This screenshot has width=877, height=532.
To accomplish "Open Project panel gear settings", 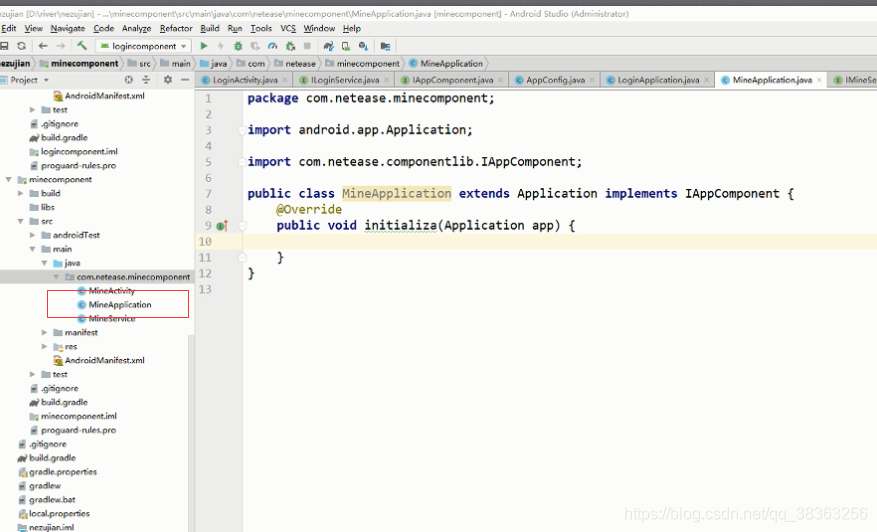I will pos(168,80).
